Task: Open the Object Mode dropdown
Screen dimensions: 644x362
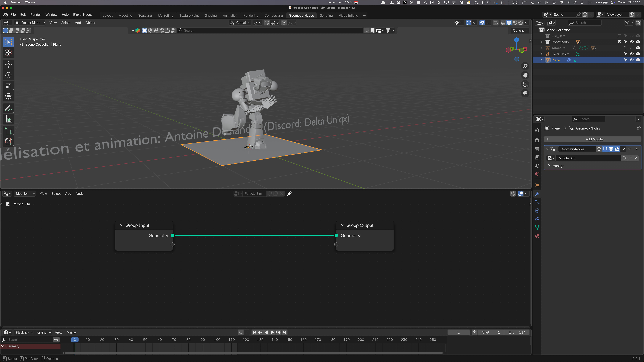Action: tap(30, 23)
